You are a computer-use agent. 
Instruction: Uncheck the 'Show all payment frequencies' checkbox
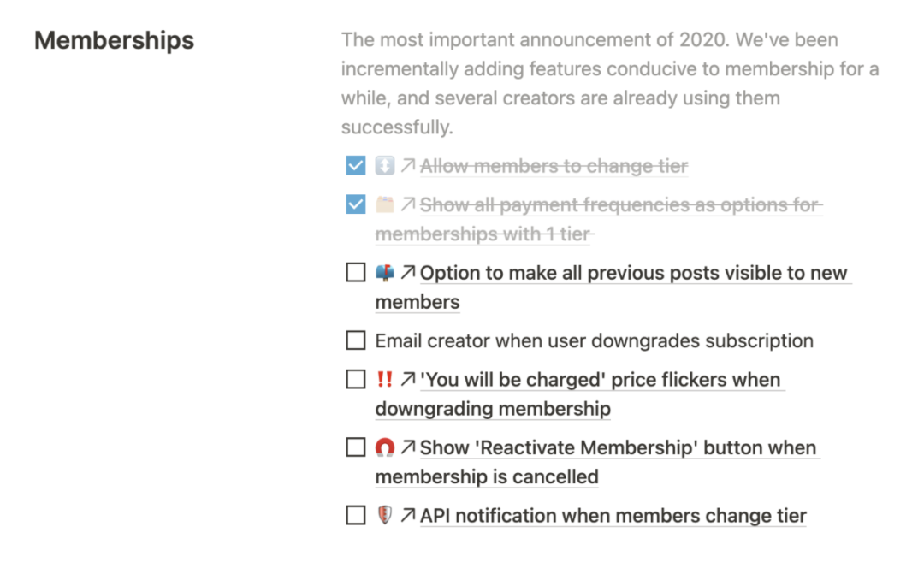(356, 205)
